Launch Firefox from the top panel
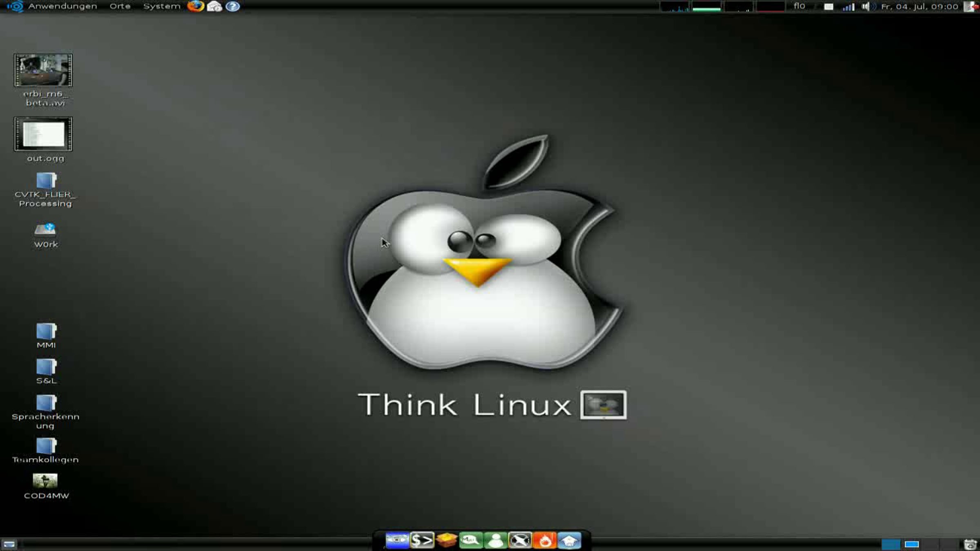This screenshot has height=551, width=980. [x=196, y=6]
